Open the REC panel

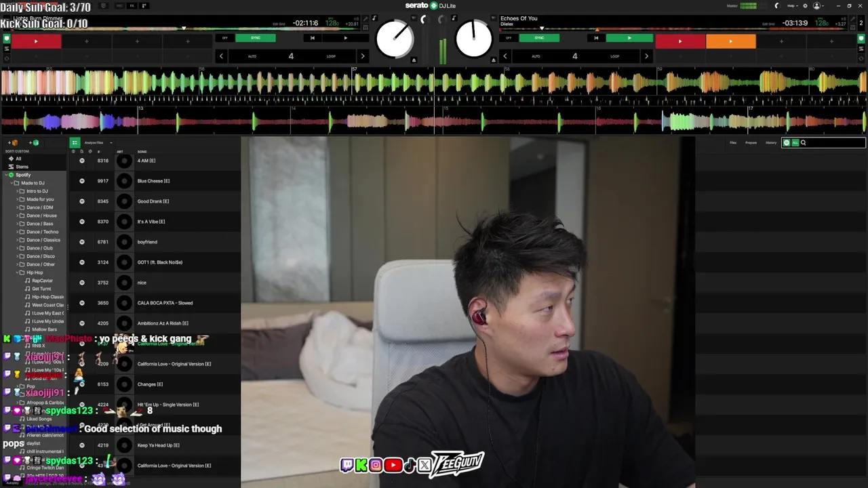pos(119,6)
